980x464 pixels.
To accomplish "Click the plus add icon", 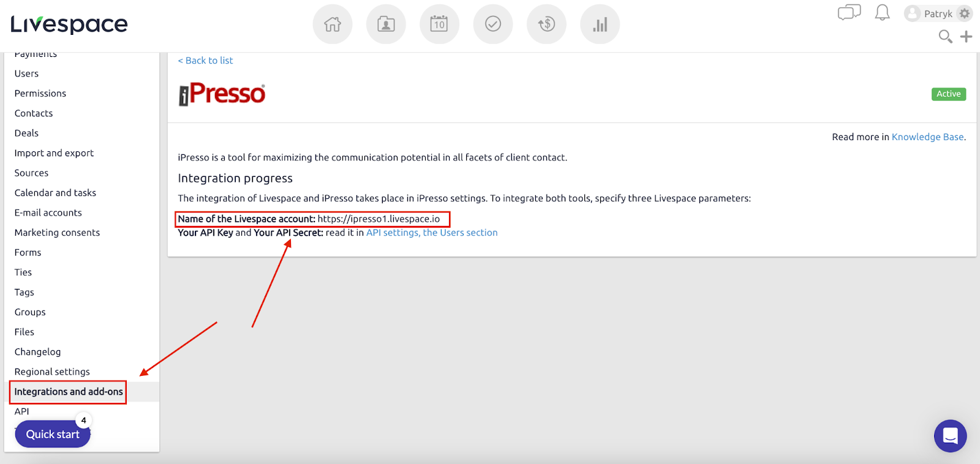I will (967, 37).
